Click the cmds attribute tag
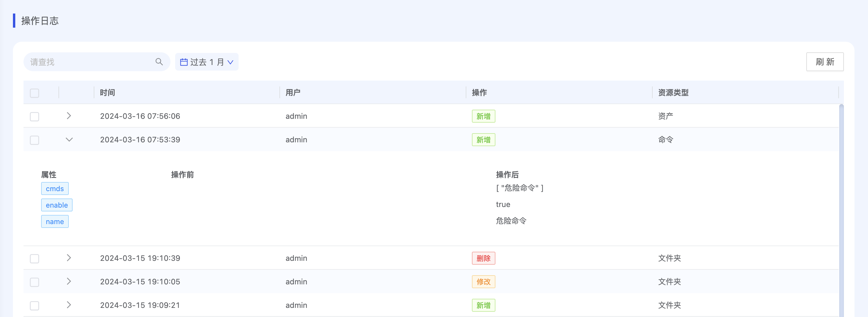The height and width of the screenshot is (317, 868). (55, 188)
